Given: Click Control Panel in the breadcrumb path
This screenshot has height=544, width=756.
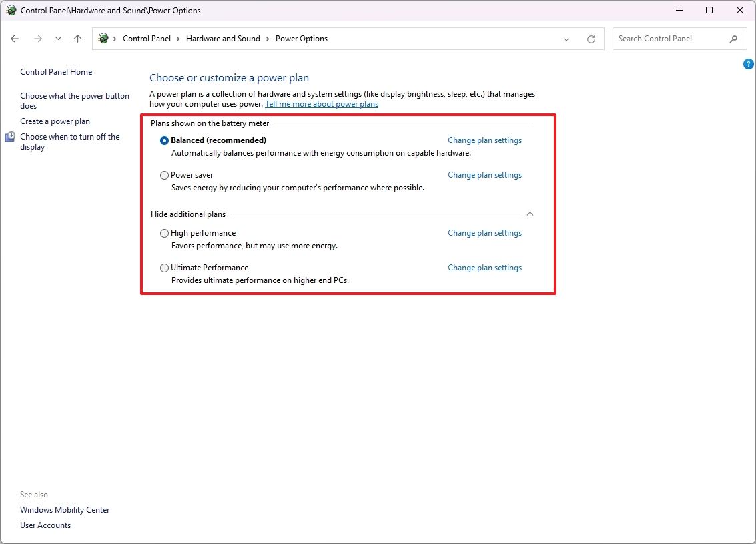Looking at the screenshot, I should click(147, 39).
